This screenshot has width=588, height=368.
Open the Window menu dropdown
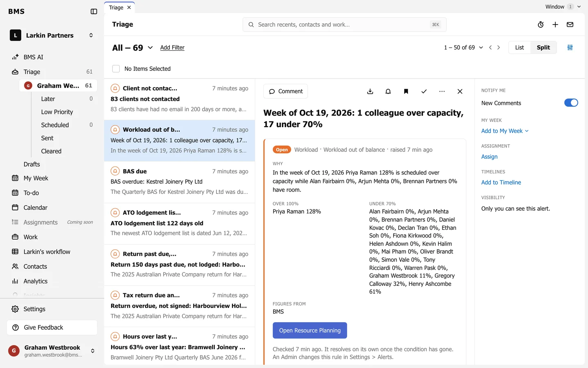(x=563, y=7)
